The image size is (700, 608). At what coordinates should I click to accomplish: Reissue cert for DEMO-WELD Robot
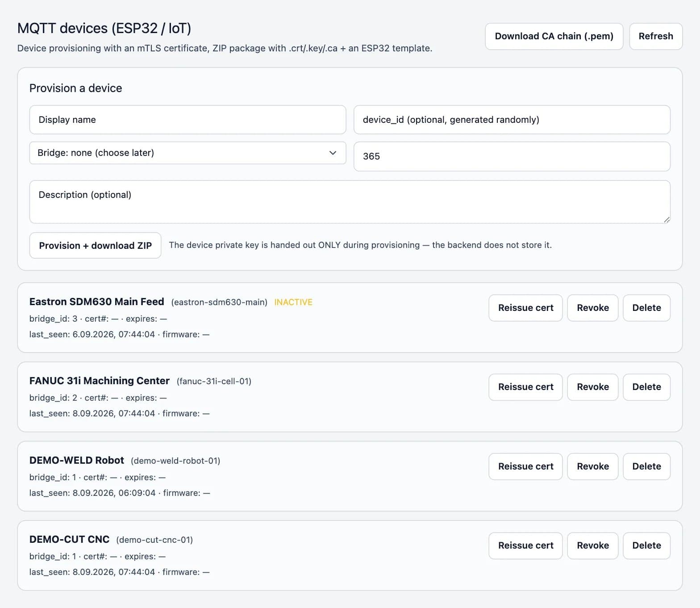(x=525, y=466)
